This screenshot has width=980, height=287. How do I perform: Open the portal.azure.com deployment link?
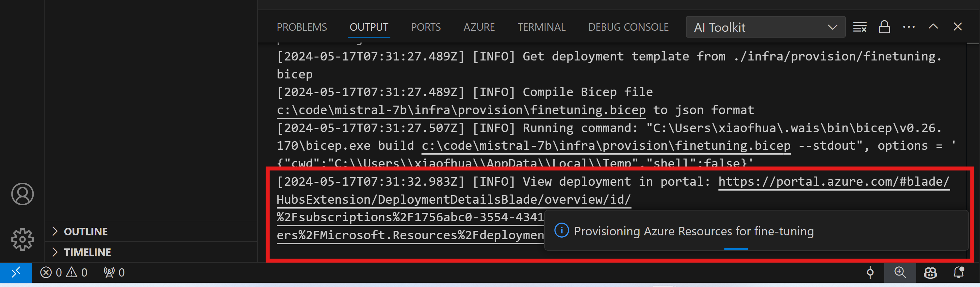(x=833, y=181)
